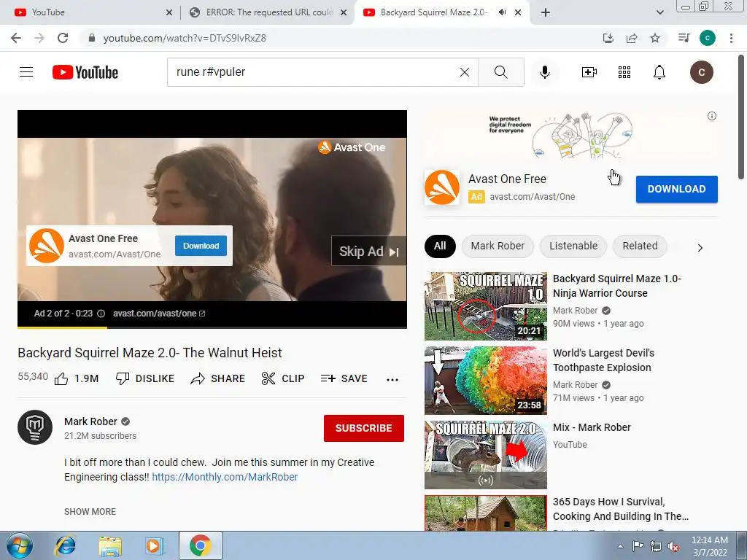Subscribe to Mark Rober
The height and width of the screenshot is (560, 747).
[x=363, y=428]
